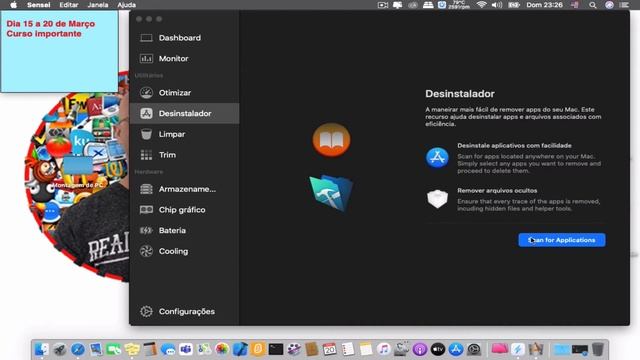
Task: Click the Wi-Fi status icon
Action: [x=482, y=5]
